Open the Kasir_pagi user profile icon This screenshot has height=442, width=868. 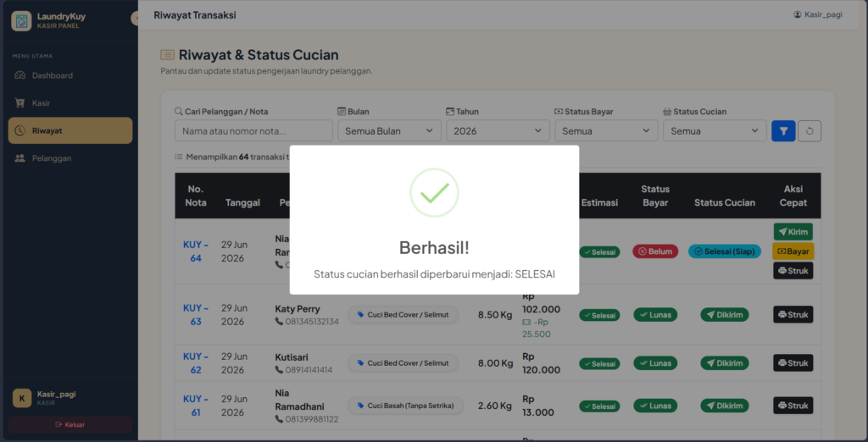click(x=797, y=15)
